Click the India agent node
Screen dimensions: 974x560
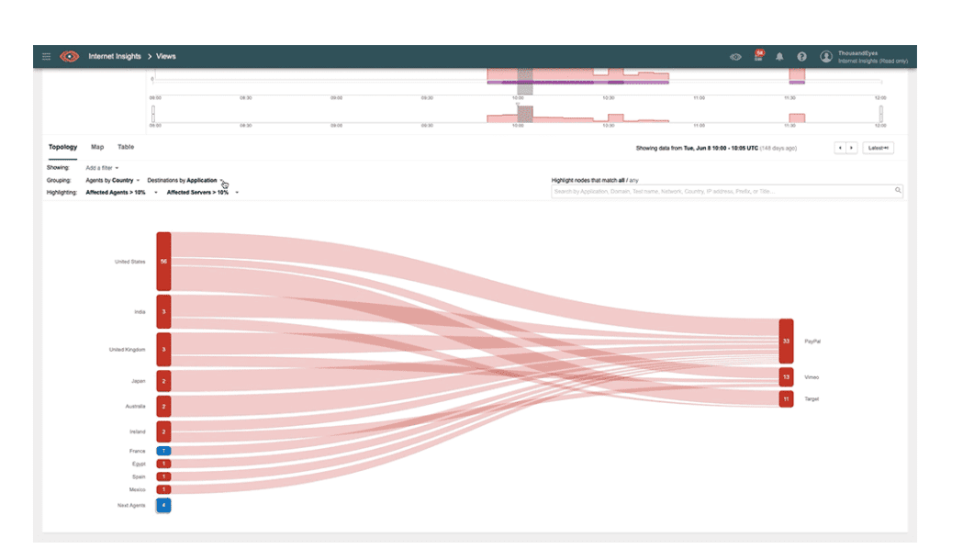163,312
